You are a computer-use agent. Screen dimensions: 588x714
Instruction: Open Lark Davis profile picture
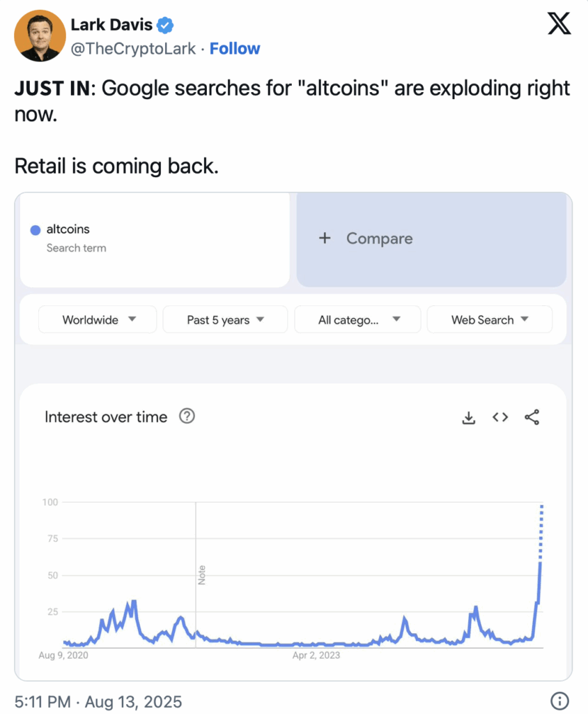point(40,36)
